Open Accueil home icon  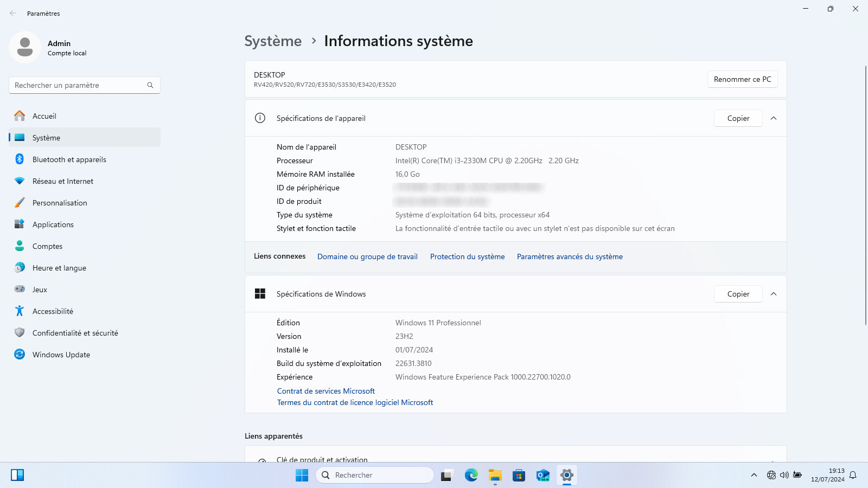(x=20, y=116)
